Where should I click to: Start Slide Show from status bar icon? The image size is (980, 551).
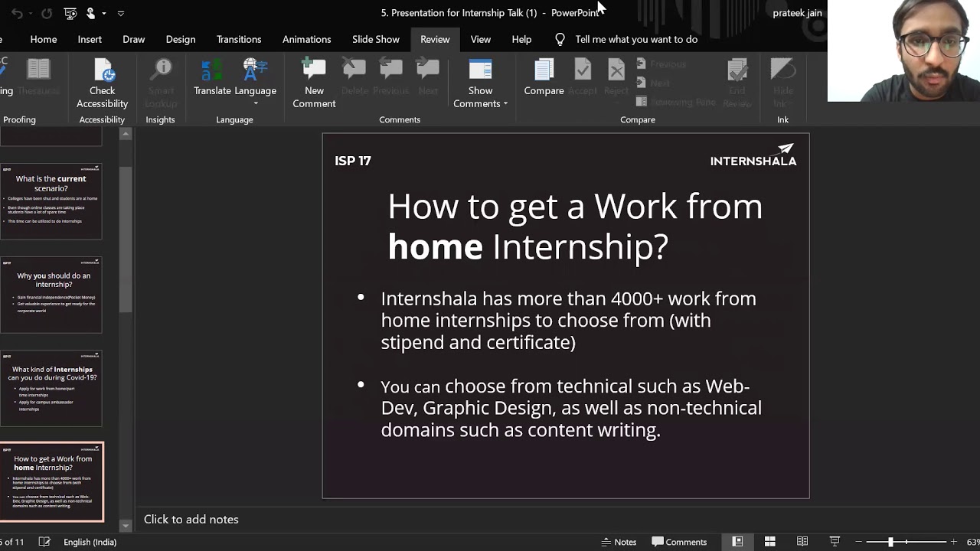click(835, 542)
